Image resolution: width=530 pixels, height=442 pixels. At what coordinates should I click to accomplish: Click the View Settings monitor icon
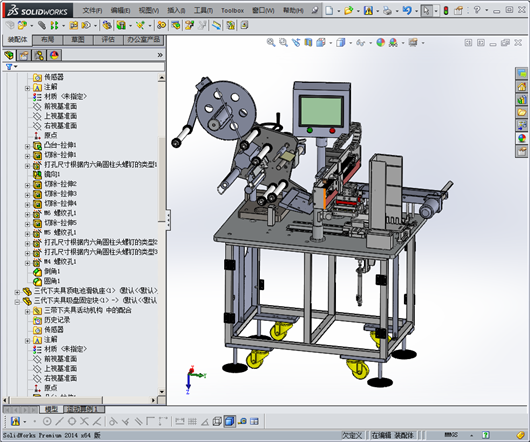pyautogui.click(x=413, y=42)
